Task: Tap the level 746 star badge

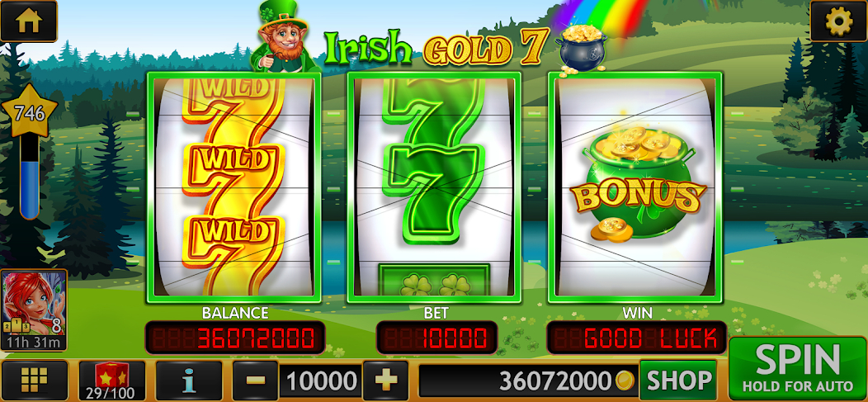Action: pyautogui.click(x=30, y=112)
